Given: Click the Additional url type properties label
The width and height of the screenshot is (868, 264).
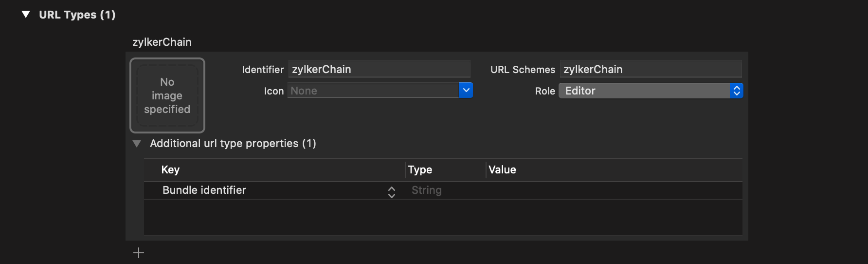Looking at the screenshot, I should coord(233,143).
